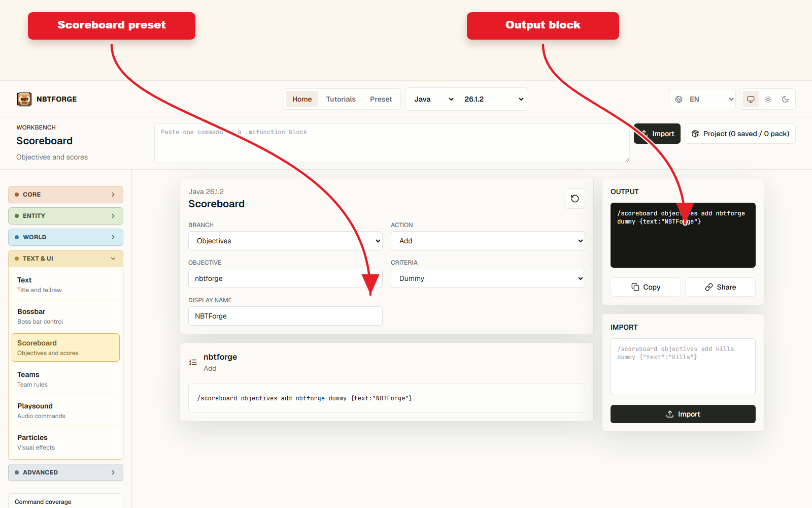Image resolution: width=812 pixels, height=508 pixels.
Task: Select the Scoreboard sidebar item
Action: (x=65, y=347)
